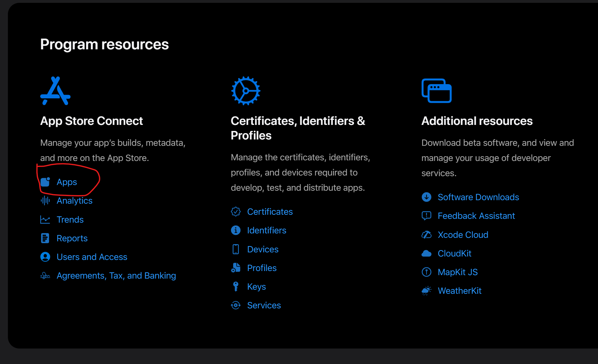Open the MapKit JS link

click(458, 272)
